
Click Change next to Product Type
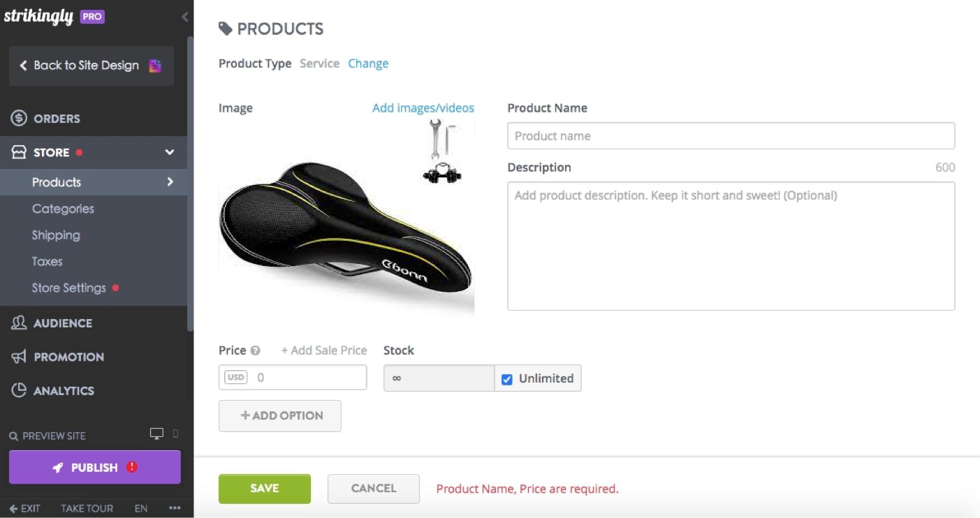click(368, 64)
